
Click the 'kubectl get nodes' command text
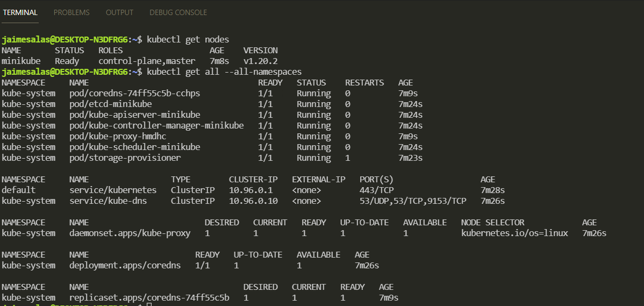188,40
